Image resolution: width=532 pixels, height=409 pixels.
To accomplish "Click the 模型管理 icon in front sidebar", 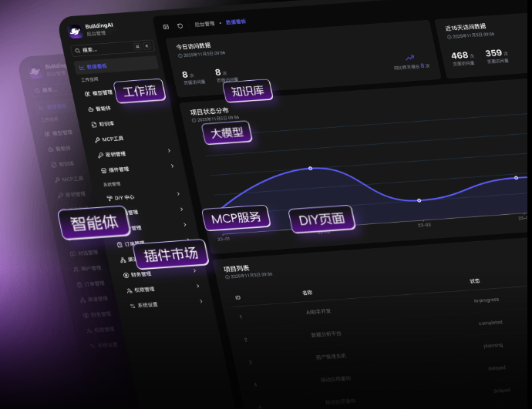I will (87, 94).
